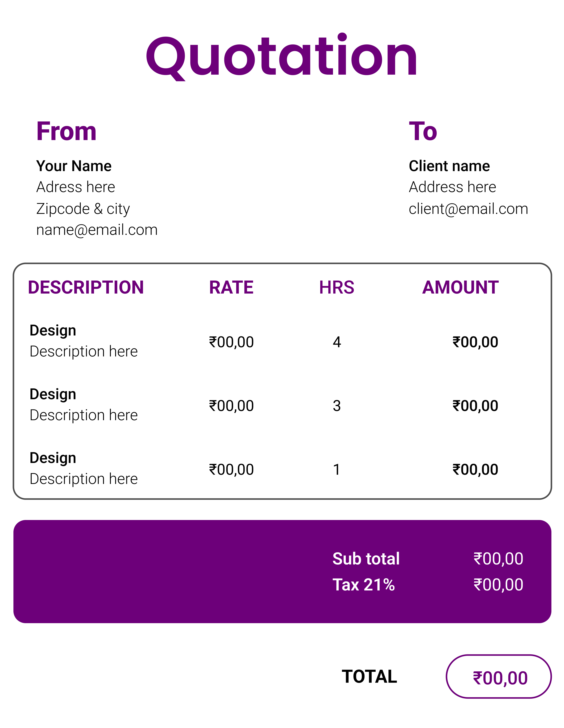Click the AMOUNT column header
The height and width of the screenshot is (728, 564).
[x=460, y=287]
